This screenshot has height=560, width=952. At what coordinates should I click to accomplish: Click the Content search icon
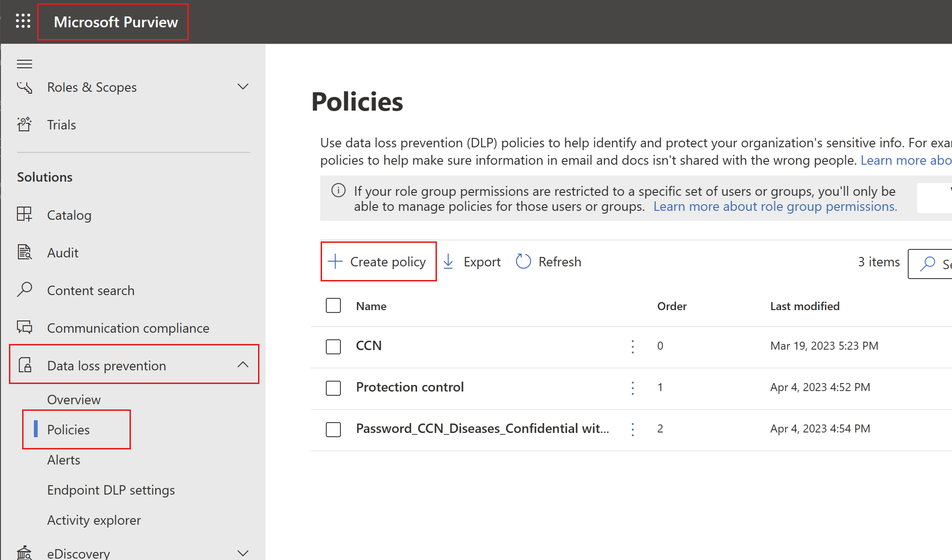pos(24,290)
